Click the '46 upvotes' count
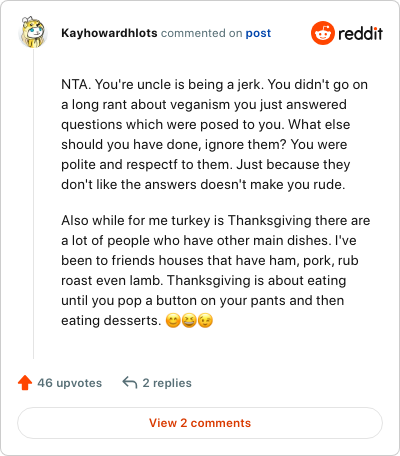The image size is (400, 456). tap(70, 383)
